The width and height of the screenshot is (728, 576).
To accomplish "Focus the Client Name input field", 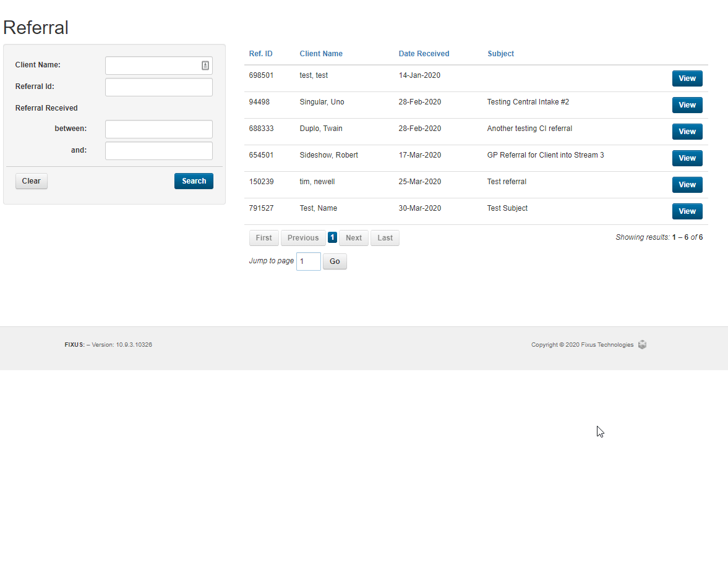I will pyautogui.click(x=159, y=66).
